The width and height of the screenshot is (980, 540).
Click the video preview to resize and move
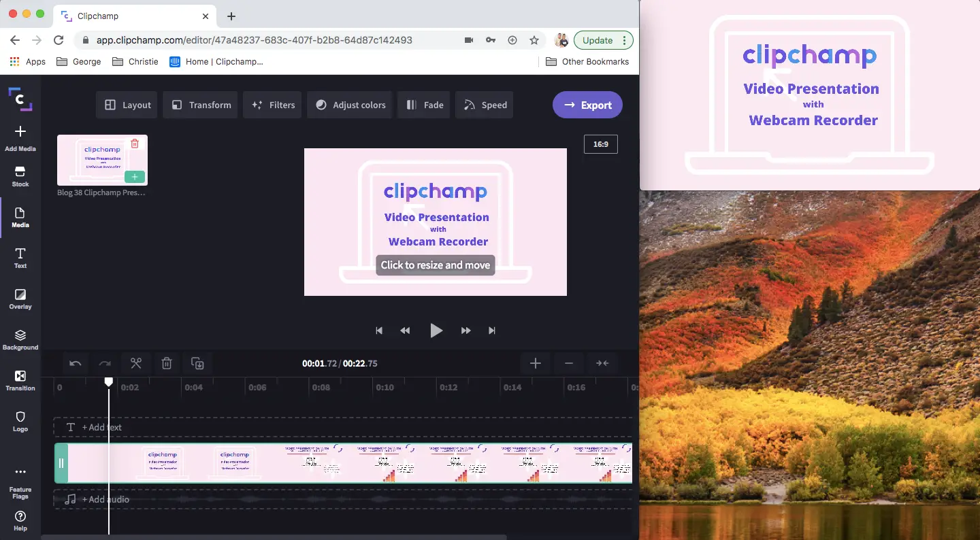pos(436,222)
